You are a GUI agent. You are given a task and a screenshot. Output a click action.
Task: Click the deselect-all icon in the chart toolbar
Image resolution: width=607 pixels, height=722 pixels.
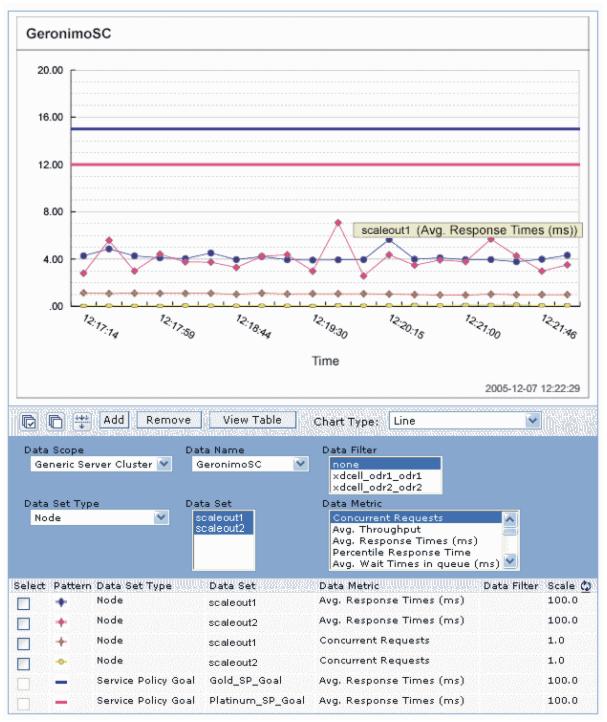pyautogui.click(x=55, y=421)
